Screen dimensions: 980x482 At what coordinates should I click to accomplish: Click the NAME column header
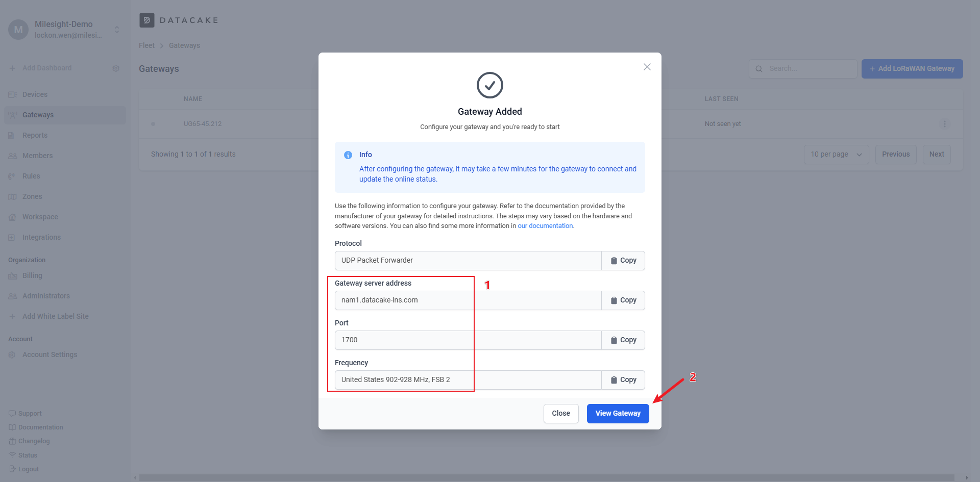click(193, 99)
